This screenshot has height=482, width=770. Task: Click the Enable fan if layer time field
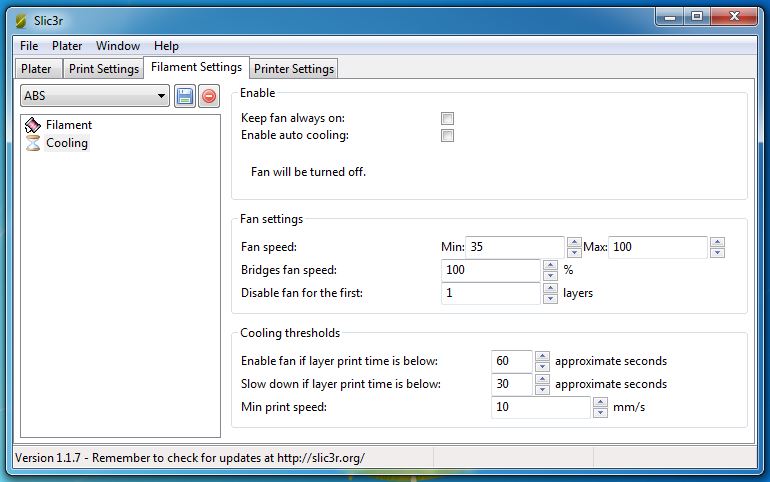pyautogui.click(x=512, y=361)
